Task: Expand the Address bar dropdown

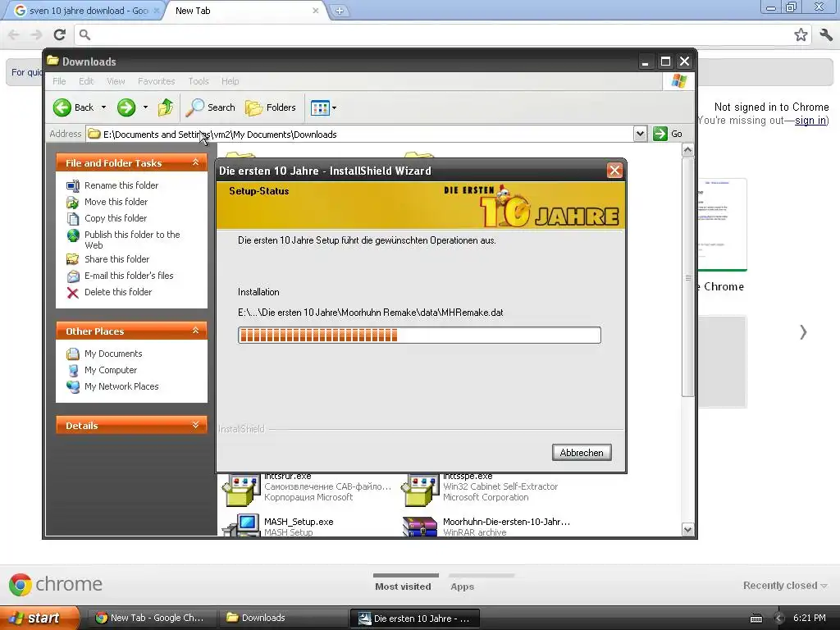Action: (640, 134)
